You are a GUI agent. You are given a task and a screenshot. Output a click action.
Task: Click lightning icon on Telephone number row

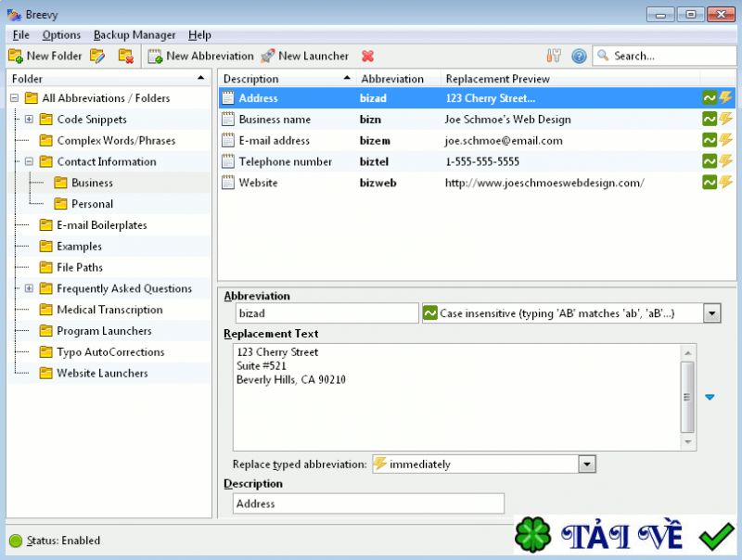(726, 161)
